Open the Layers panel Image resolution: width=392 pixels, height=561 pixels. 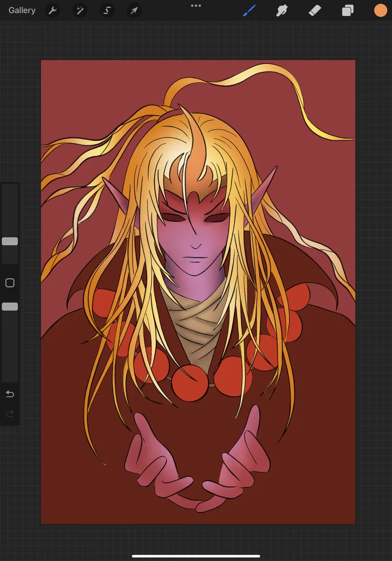(348, 11)
